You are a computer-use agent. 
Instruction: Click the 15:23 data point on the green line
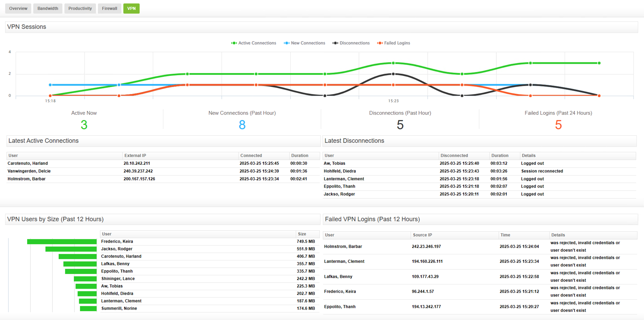pos(393,63)
